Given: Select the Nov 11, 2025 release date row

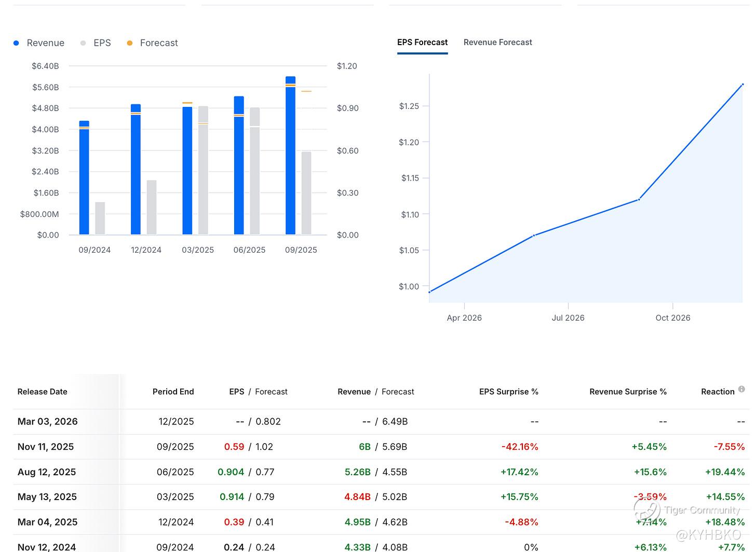Looking at the screenshot, I should [x=46, y=447].
